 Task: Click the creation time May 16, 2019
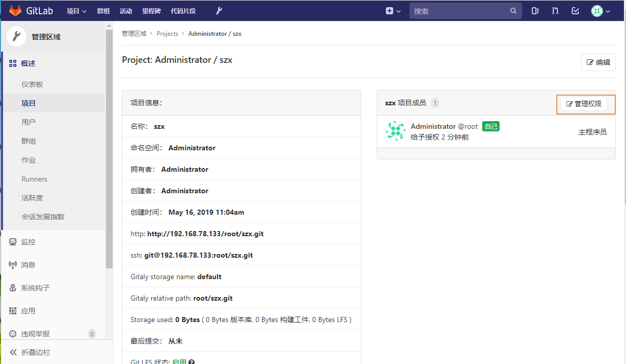[206, 212]
